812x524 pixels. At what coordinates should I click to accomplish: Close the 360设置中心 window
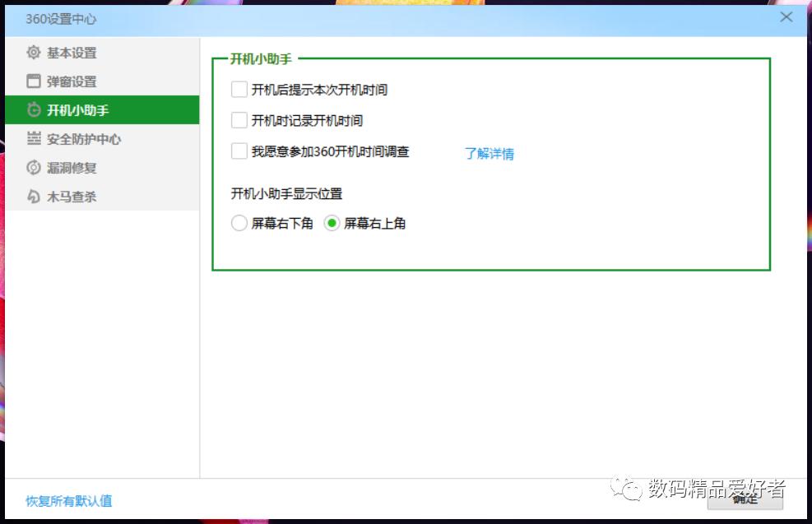point(786,16)
